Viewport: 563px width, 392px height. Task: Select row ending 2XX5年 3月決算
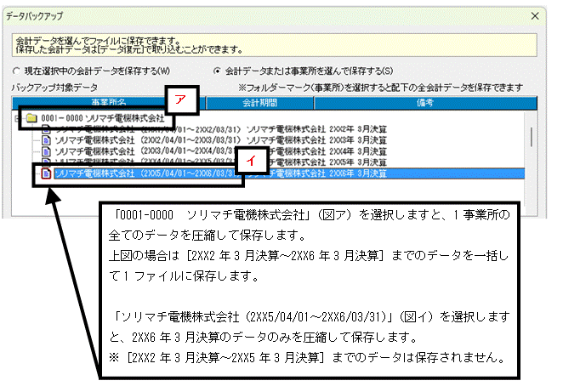[220, 162]
